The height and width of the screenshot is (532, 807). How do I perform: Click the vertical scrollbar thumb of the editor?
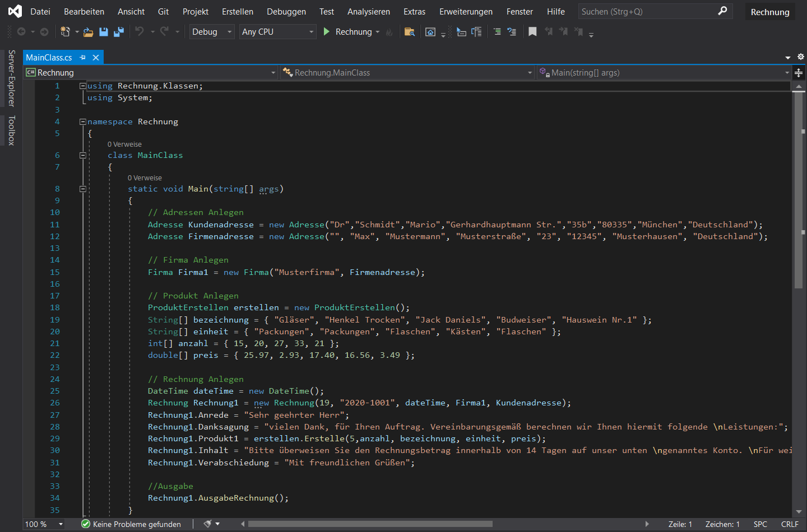[x=799, y=190]
